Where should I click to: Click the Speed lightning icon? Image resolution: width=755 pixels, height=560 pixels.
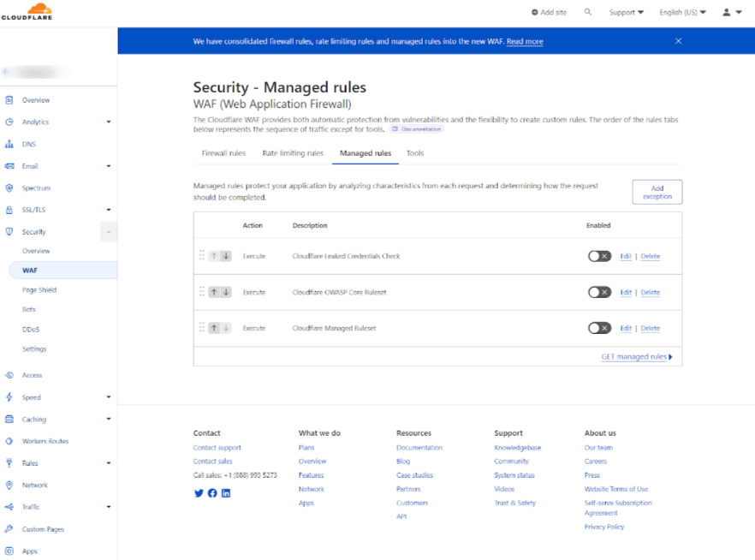tap(9, 397)
